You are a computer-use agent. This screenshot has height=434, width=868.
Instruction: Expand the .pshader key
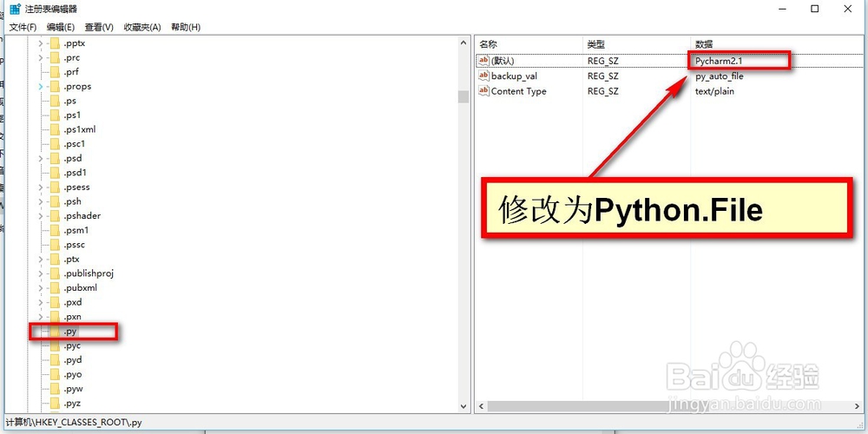tap(41, 216)
